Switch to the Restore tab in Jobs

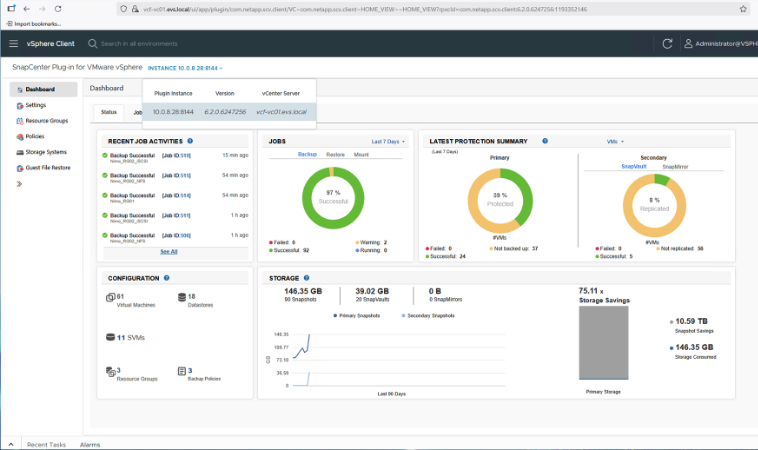tap(335, 155)
